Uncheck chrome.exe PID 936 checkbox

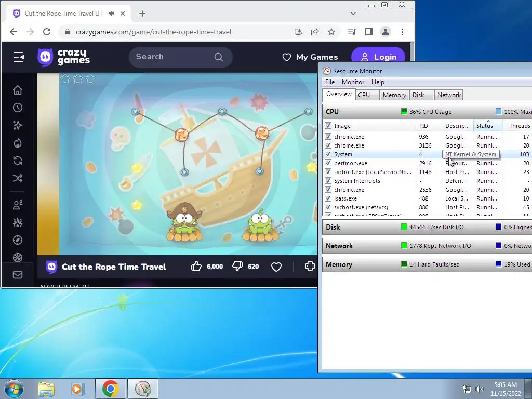(328, 137)
